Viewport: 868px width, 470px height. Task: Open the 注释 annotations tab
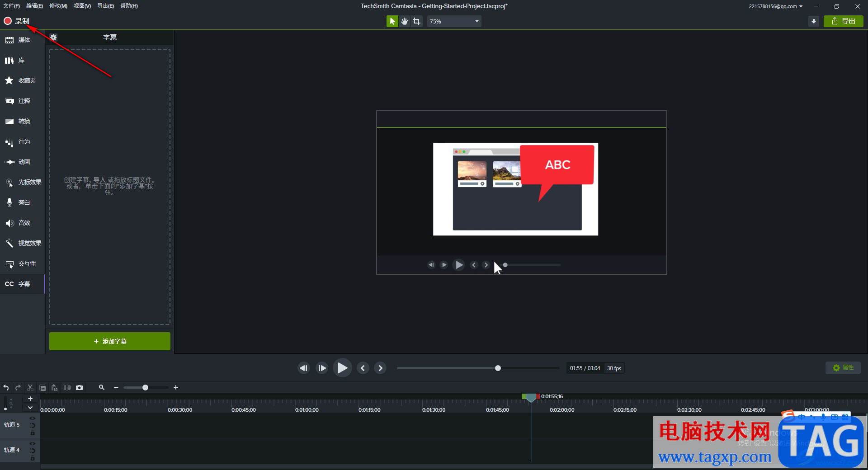tap(23, 101)
